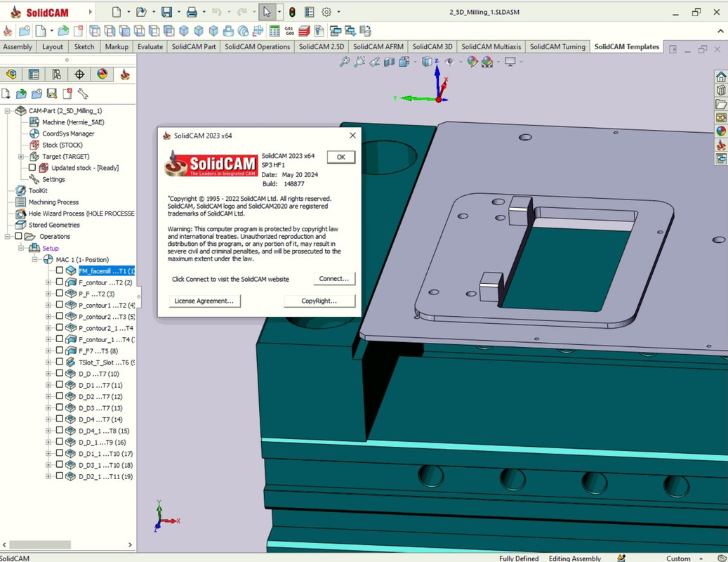Click the Apply Scene icon

(487, 62)
